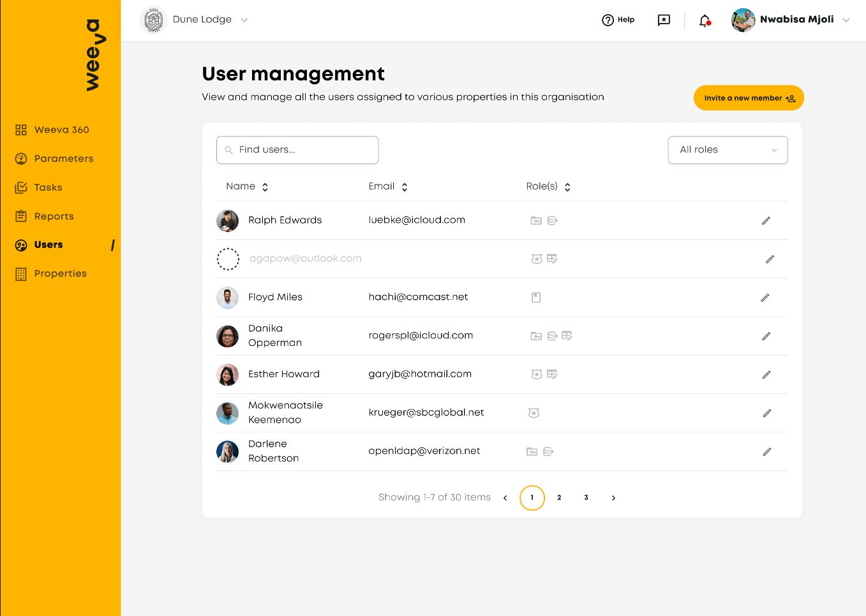Go to Weeva 360 in sidebar
The height and width of the screenshot is (616, 866).
click(61, 130)
